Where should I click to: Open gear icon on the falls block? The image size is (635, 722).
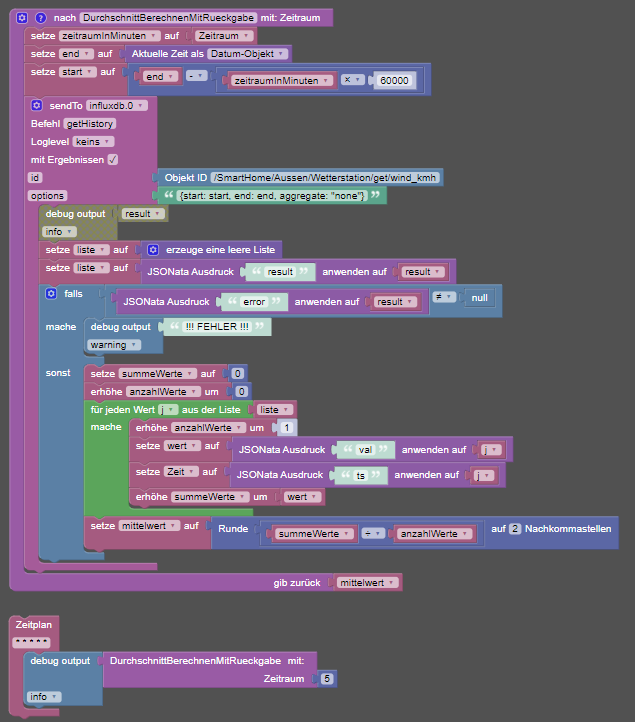pyautogui.click(x=51, y=293)
